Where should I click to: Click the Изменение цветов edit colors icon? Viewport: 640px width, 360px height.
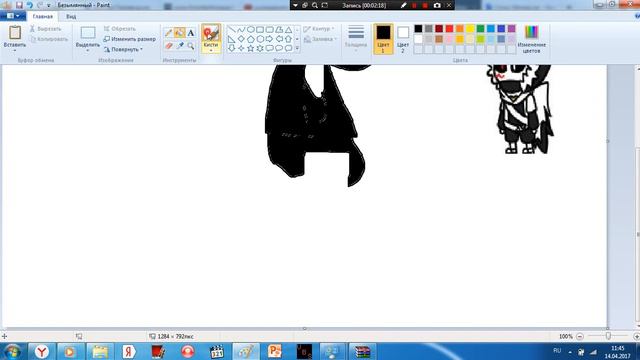[531, 32]
